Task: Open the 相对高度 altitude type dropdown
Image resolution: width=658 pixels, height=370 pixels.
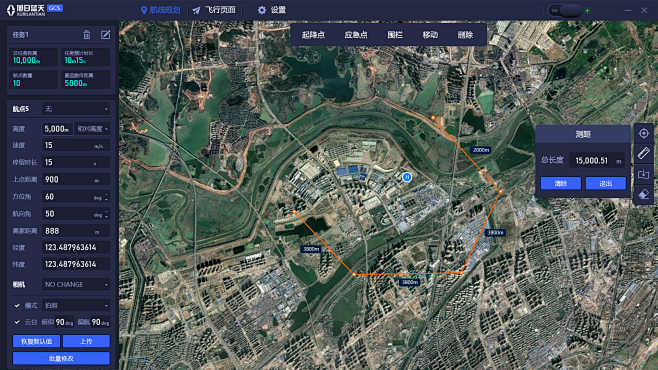Action: point(92,129)
